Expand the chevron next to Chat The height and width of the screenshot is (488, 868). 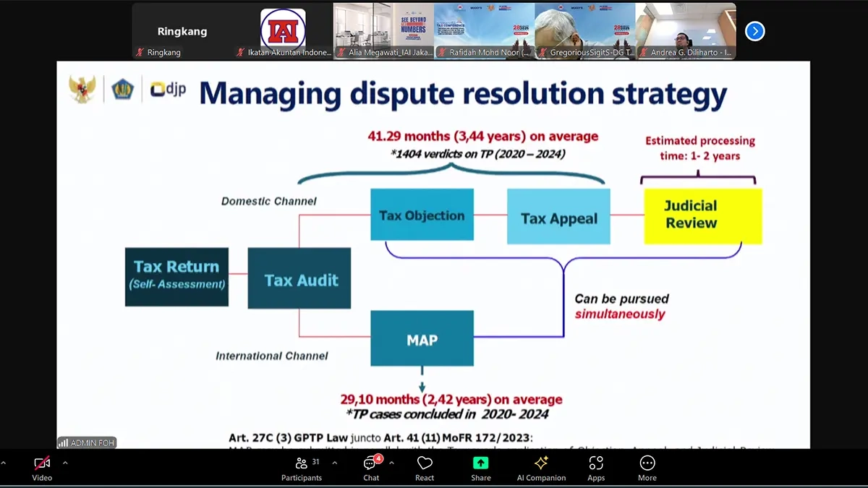pos(391,463)
